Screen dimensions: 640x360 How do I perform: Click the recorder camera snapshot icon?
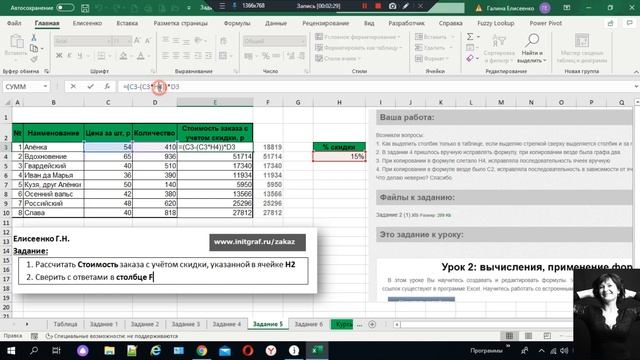tap(392, 6)
